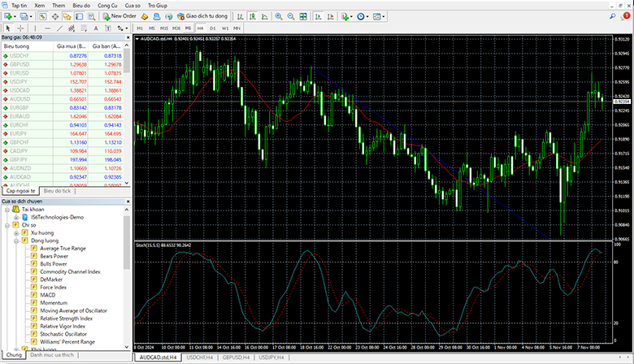Image resolution: width=634 pixels, height=364 pixels.
Task: Select the bar chart display icon
Action: pos(240,16)
